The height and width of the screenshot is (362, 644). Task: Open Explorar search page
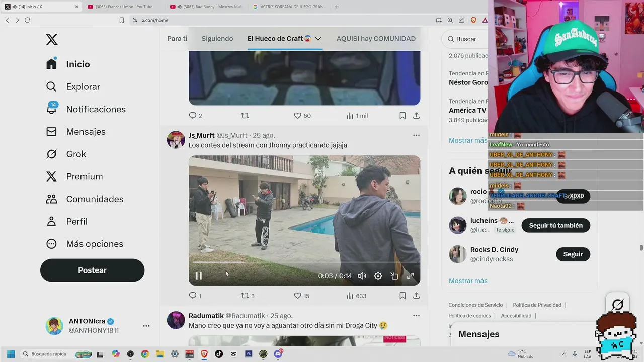point(73,86)
